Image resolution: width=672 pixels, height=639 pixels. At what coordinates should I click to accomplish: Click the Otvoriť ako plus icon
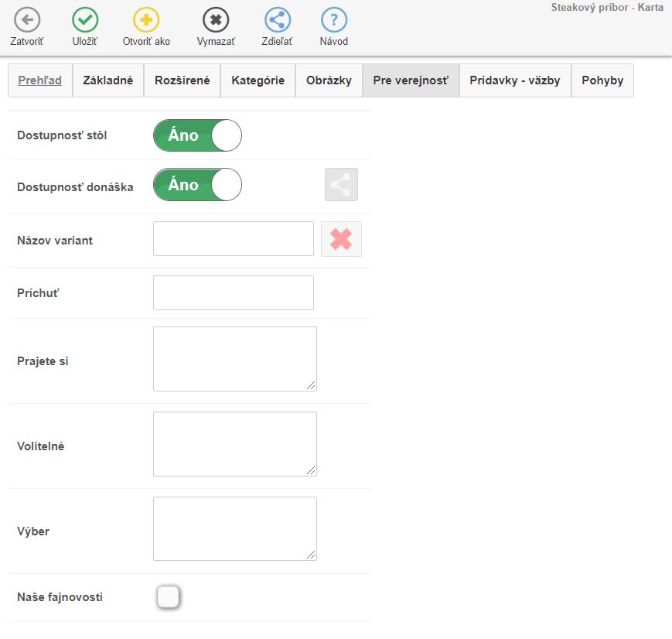pos(146,20)
